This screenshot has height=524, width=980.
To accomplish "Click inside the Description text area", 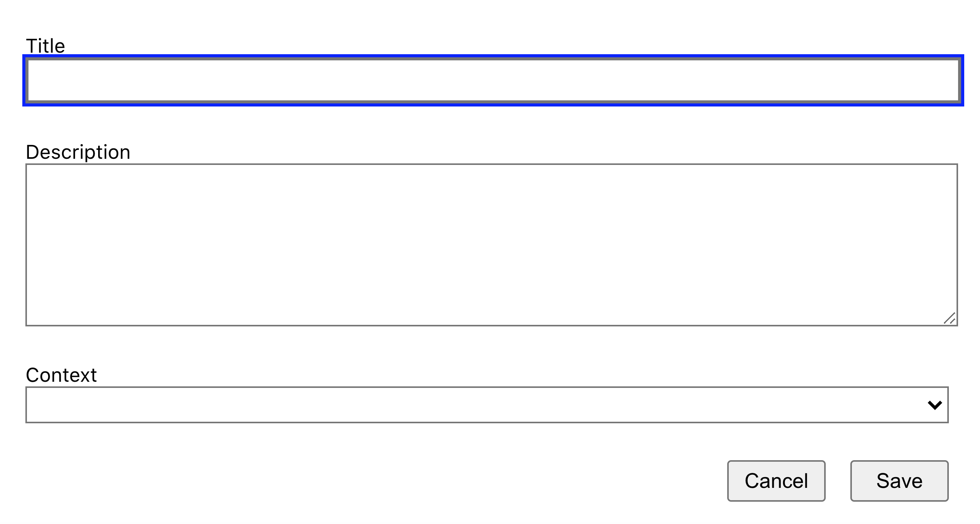I will 491,245.
